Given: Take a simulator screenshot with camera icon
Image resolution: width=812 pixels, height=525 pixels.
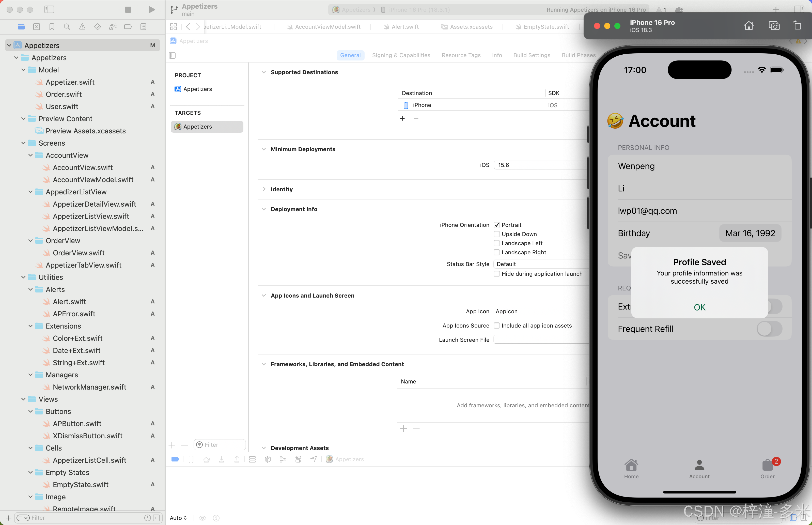Looking at the screenshot, I should coord(774,26).
